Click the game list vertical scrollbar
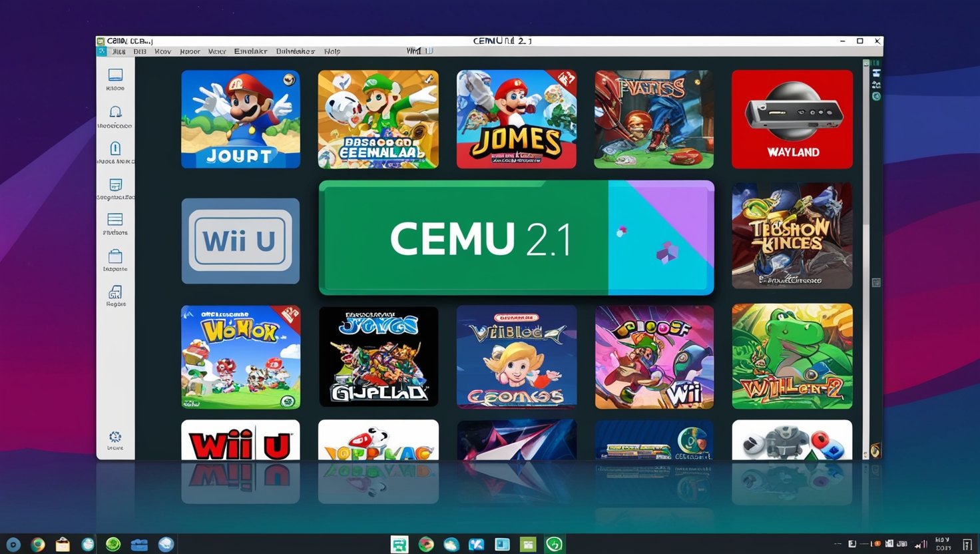980x554 pixels. point(866,260)
